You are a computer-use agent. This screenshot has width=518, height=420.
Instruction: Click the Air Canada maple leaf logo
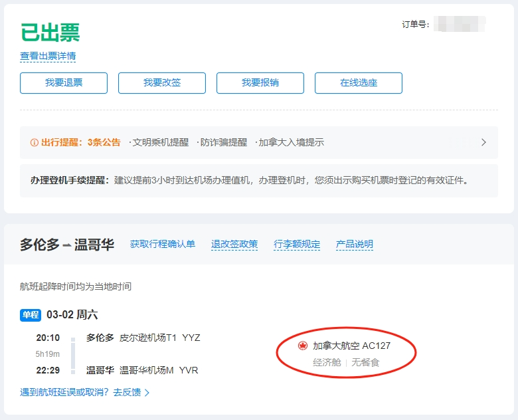coord(302,346)
